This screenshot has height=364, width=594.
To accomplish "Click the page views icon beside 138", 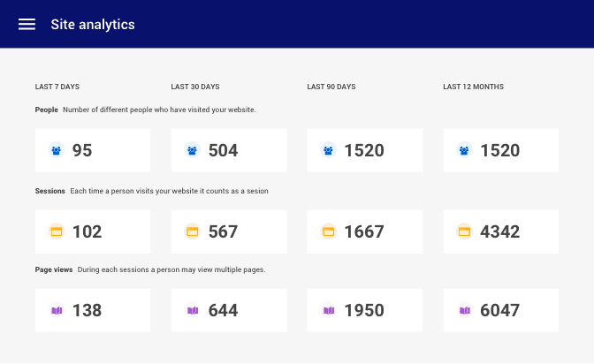I will (x=57, y=310).
